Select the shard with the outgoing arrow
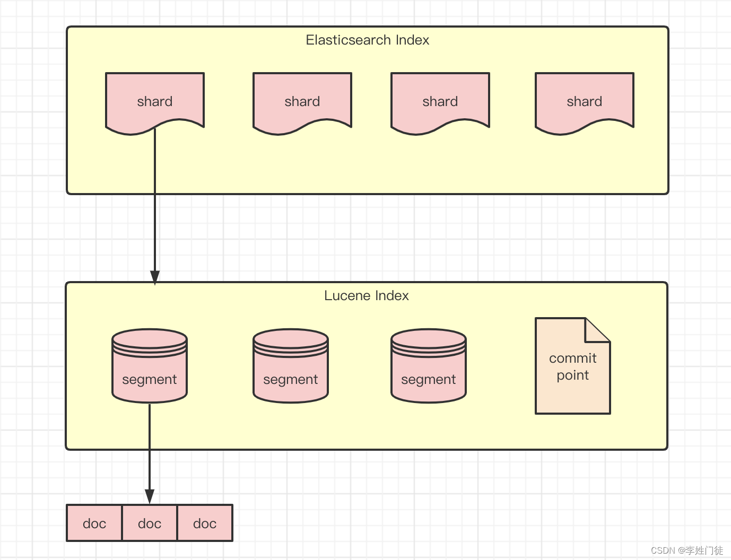 point(155,103)
